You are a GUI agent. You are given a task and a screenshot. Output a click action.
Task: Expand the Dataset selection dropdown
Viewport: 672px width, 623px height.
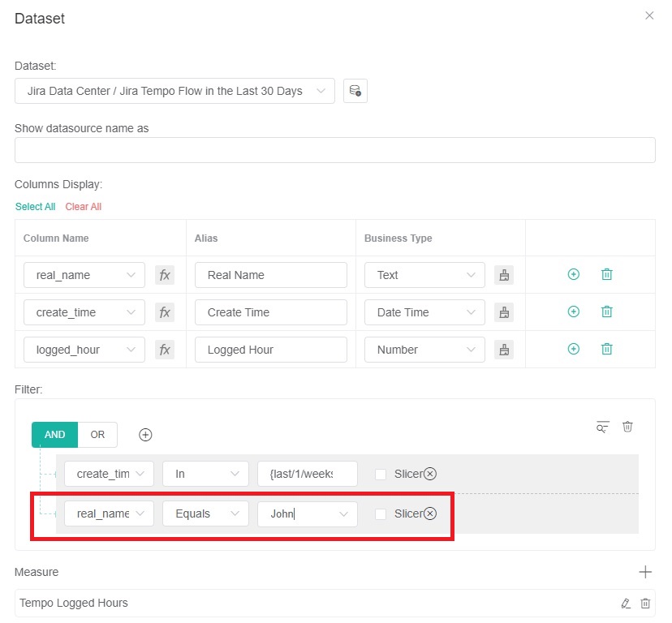coord(174,91)
